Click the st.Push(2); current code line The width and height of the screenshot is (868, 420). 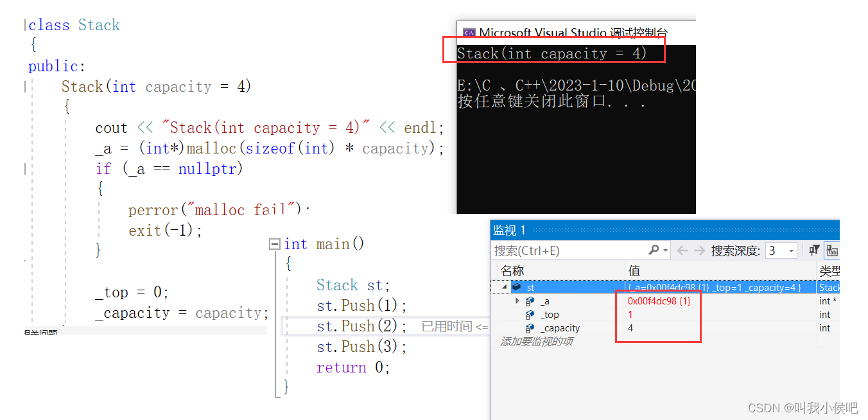[x=362, y=326]
